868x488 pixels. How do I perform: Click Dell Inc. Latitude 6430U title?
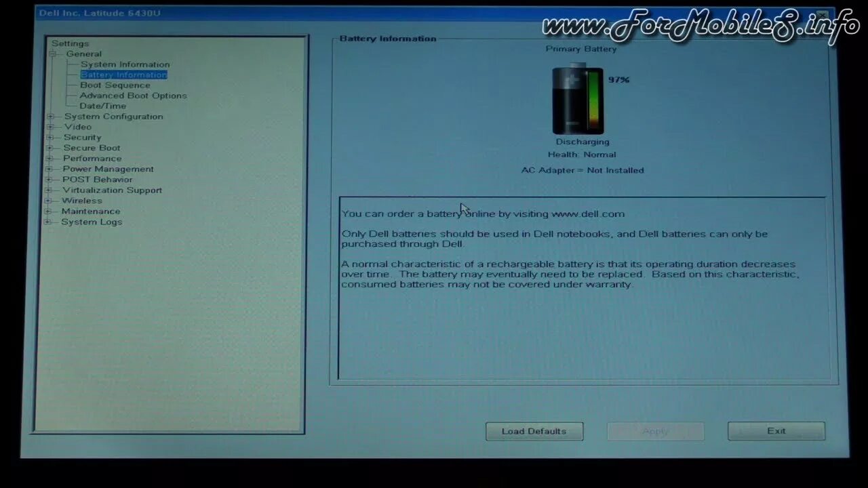tap(100, 14)
